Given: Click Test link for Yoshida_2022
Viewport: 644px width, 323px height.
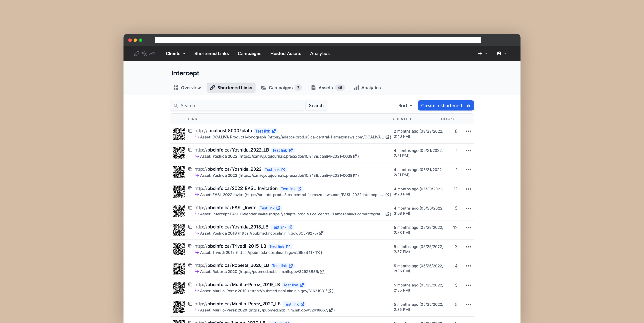Looking at the screenshot, I should [x=275, y=170].
